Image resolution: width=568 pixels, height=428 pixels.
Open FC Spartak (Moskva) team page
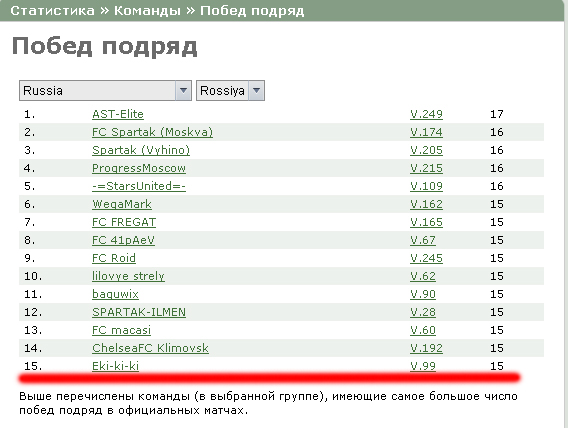(x=153, y=132)
